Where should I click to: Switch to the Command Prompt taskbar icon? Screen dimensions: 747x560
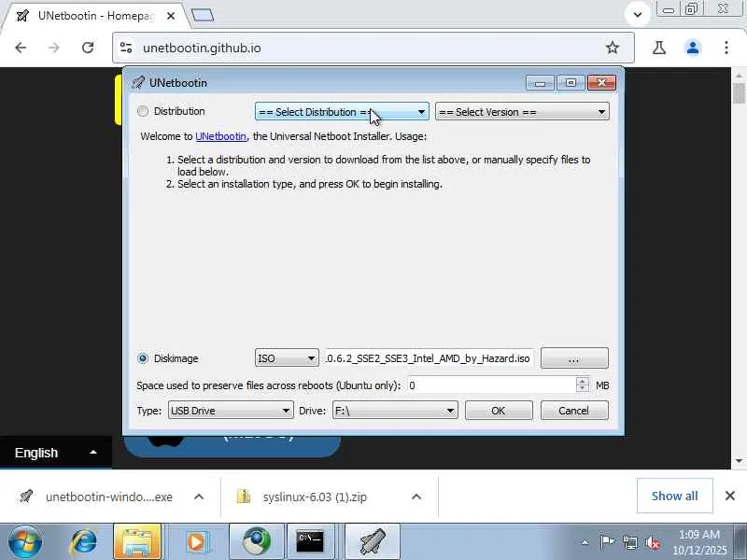[310, 542]
